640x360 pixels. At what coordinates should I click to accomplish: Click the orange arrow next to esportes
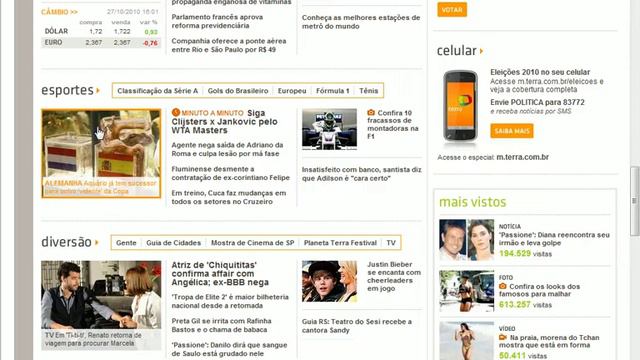pyautogui.click(x=98, y=90)
